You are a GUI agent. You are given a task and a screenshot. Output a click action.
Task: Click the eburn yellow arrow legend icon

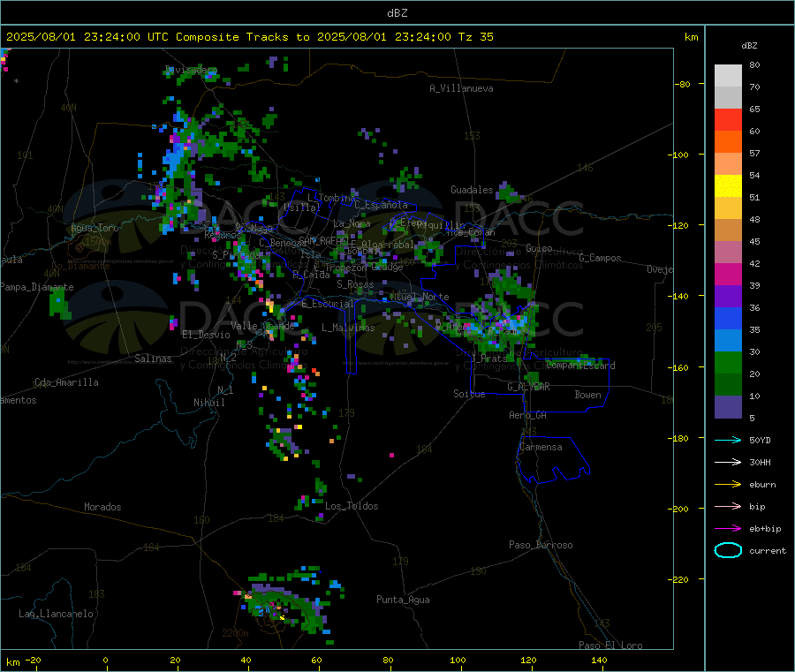tap(728, 485)
